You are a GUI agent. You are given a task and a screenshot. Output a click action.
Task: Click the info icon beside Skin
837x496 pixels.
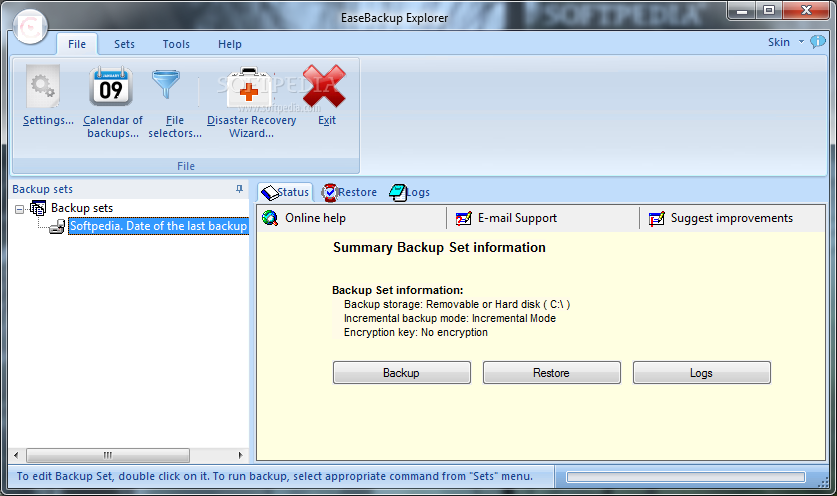pos(817,42)
